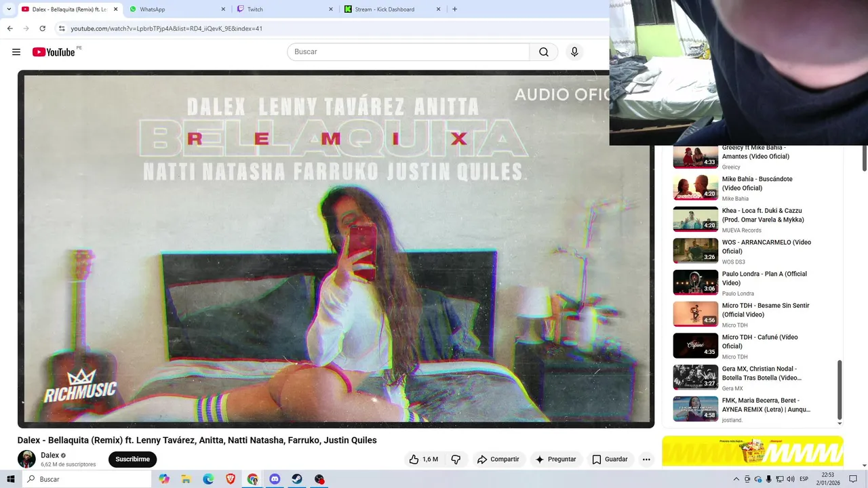Click the playlist panel scrollbar thumb
The width and height of the screenshot is (868, 488).
[x=840, y=390]
